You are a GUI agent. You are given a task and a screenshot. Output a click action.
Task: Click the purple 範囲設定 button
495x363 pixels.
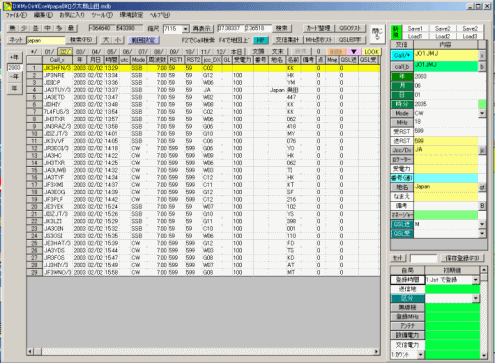(144, 40)
